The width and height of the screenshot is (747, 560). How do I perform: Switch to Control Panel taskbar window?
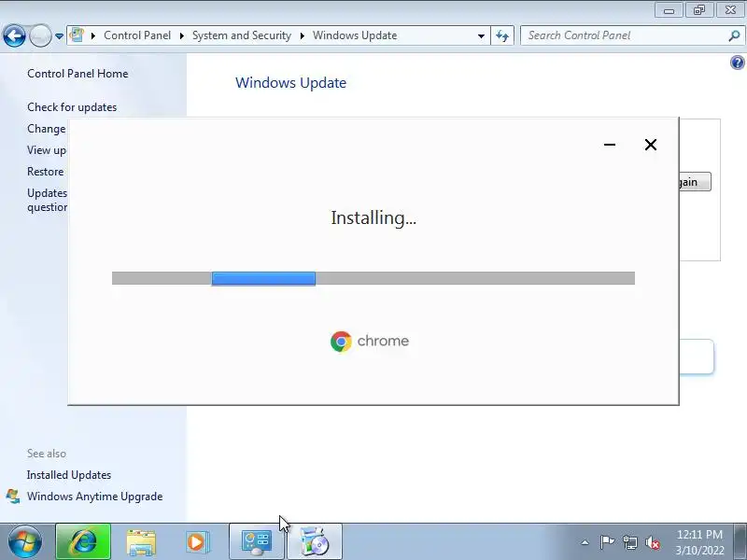coord(256,542)
